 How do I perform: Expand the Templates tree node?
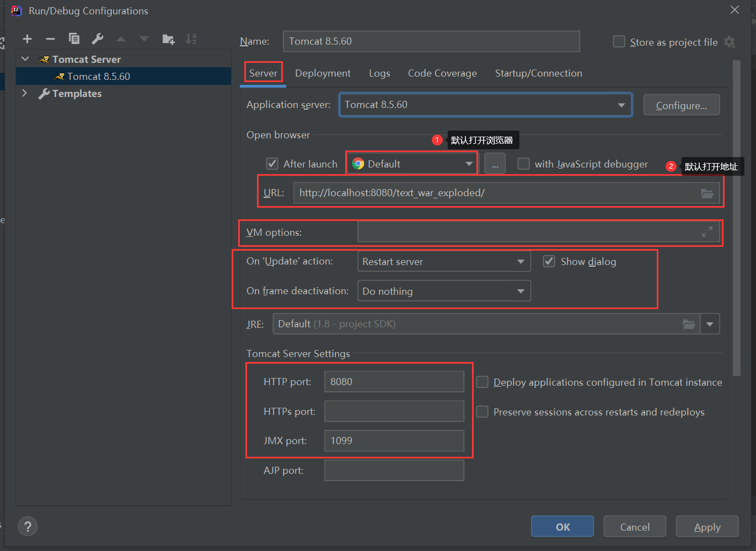coord(24,93)
